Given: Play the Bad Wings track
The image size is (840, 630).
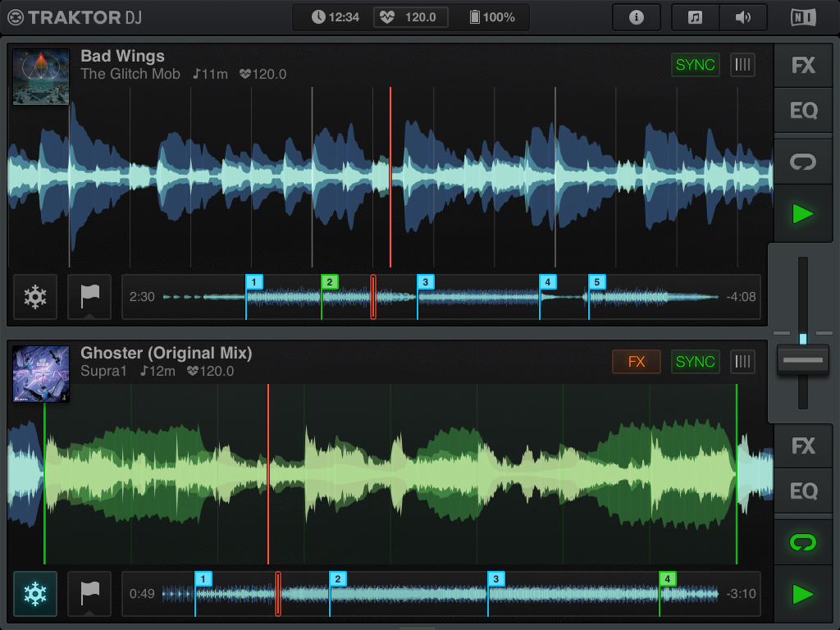Looking at the screenshot, I should tap(803, 214).
